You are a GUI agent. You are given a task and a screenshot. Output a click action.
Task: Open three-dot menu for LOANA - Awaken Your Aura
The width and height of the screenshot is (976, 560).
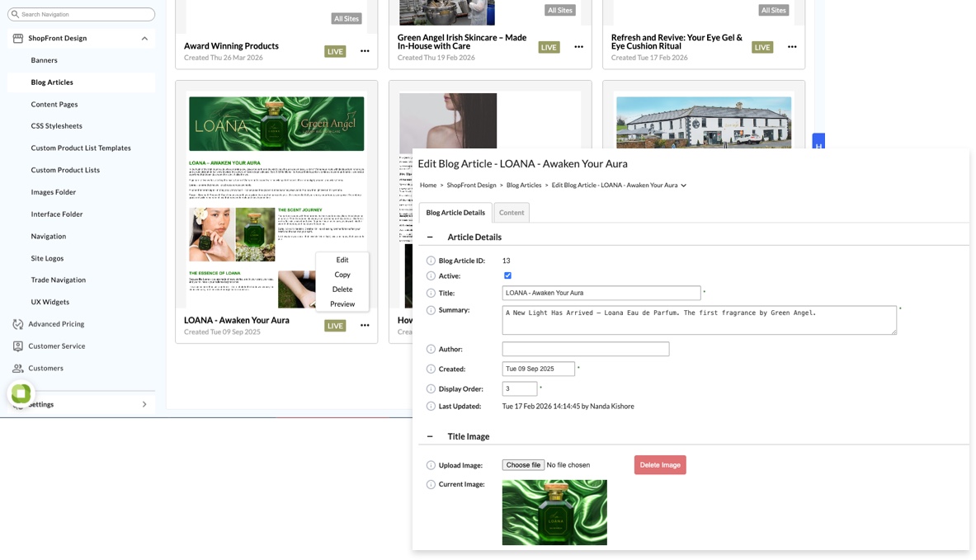point(365,326)
